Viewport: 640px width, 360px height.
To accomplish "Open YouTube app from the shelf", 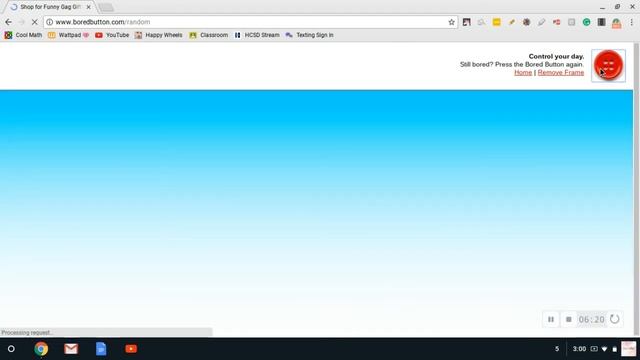I will 131,349.
